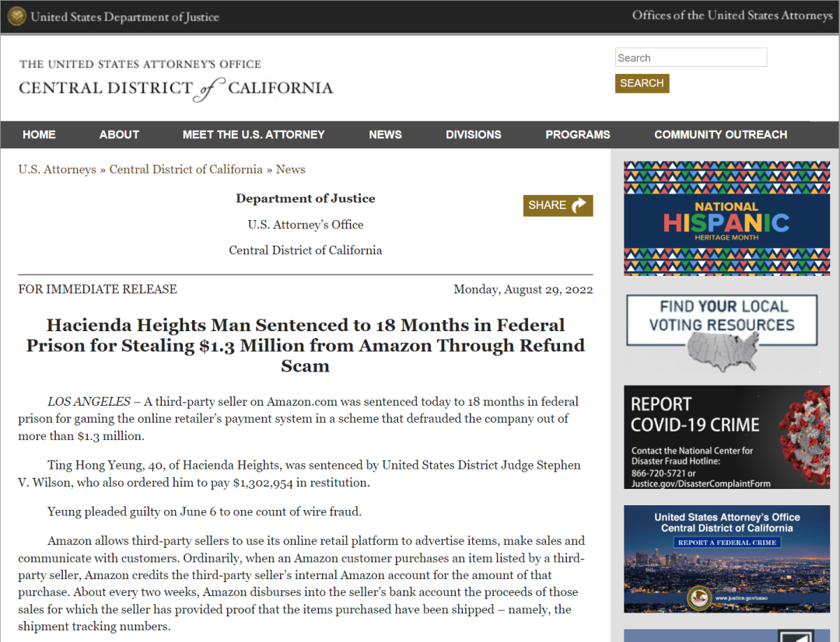This screenshot has width=840, height=642.
Task: Open Report a Federal Crime banner
Action: [x=726, y=559]
